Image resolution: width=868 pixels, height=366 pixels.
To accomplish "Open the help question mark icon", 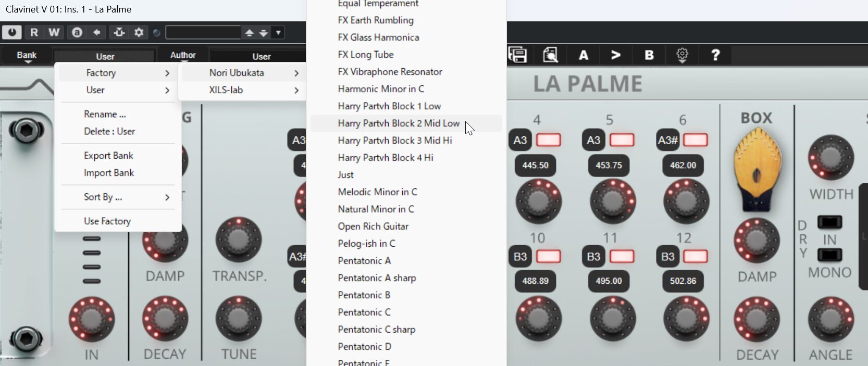I will 715,55.
